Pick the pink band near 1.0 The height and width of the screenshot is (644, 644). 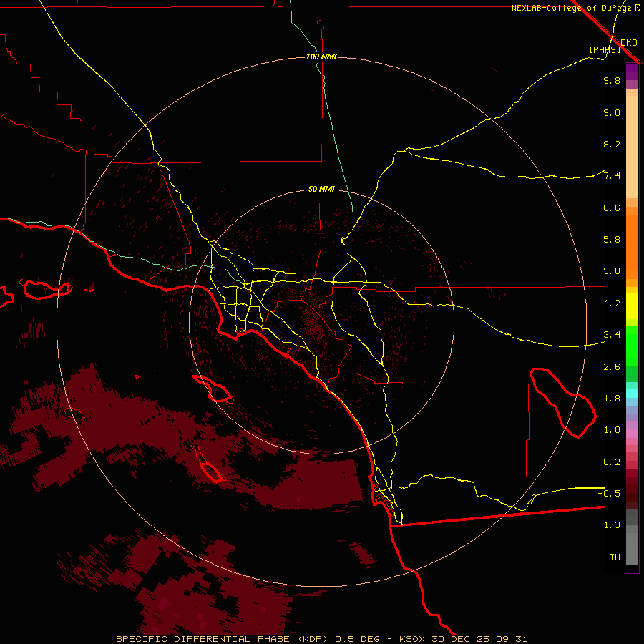pos(632,434)
